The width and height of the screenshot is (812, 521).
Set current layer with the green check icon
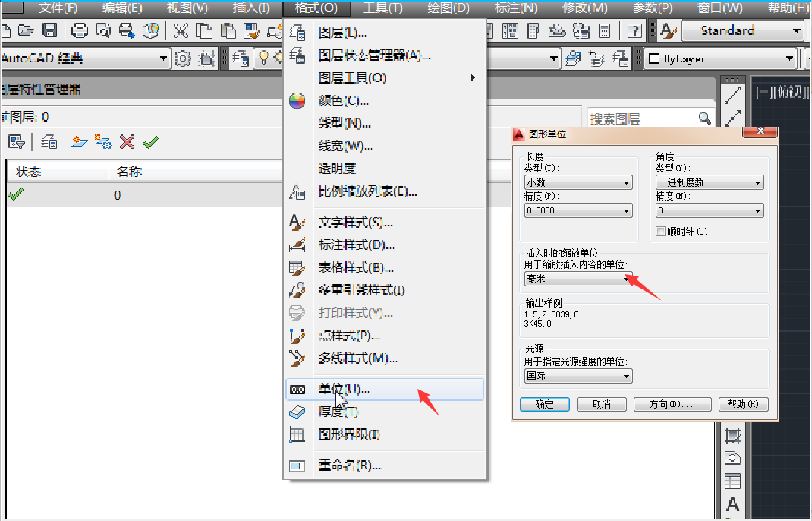151,141
